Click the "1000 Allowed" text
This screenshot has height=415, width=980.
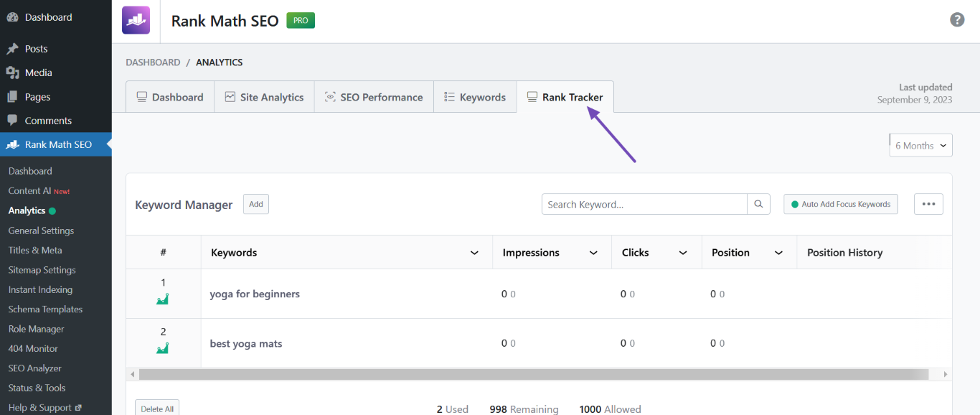[611, 409]
